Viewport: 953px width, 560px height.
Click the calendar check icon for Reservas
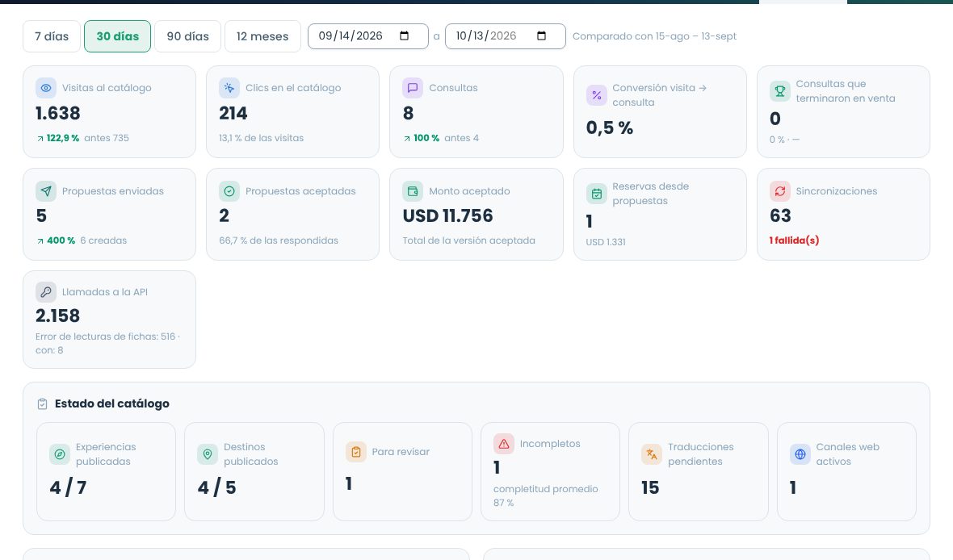pyautogui.click(x=596, y=194)
